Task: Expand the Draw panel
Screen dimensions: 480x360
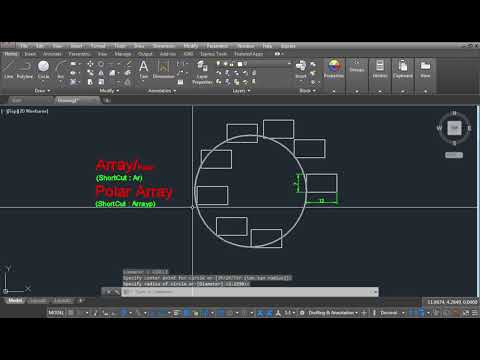Action: [x=42, y=91]
